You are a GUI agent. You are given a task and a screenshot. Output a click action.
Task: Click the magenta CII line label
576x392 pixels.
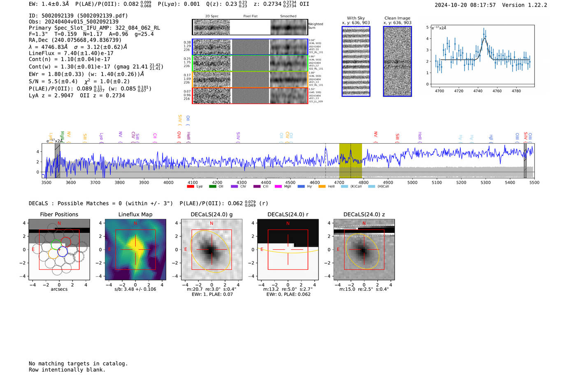155,138
